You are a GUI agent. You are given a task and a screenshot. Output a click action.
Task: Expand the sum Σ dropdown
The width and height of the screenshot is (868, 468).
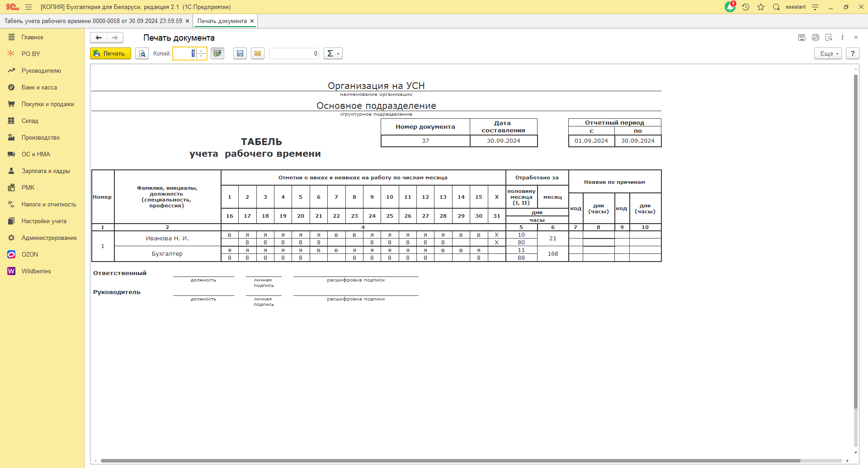333,53
